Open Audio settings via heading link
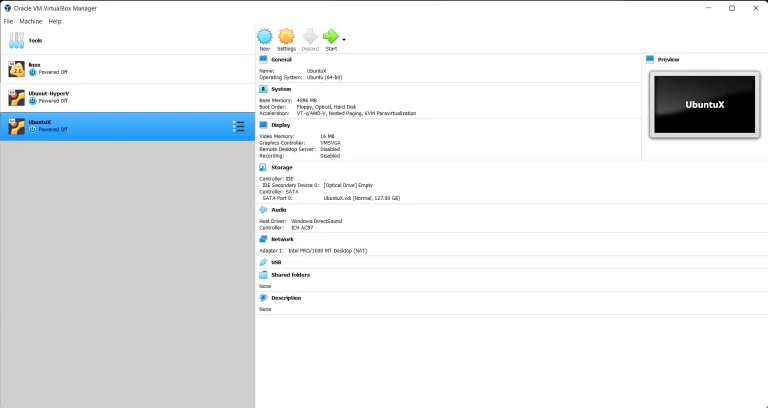This screenshot has height=408, width=768. (x=279, y=210)
